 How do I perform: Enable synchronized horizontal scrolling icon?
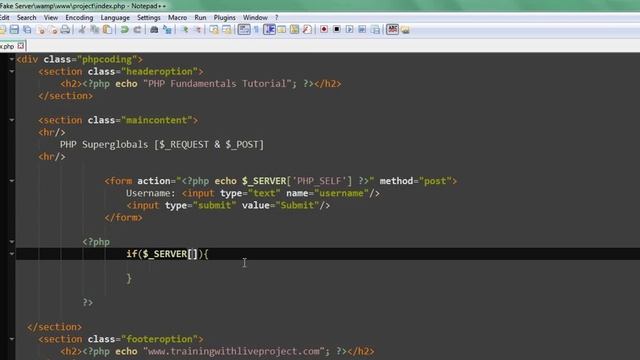[x=227, y=29]
